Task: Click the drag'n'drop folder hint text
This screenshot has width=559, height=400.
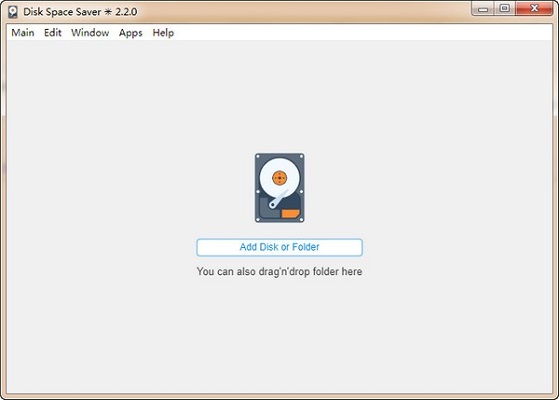Action: (280, 272)
